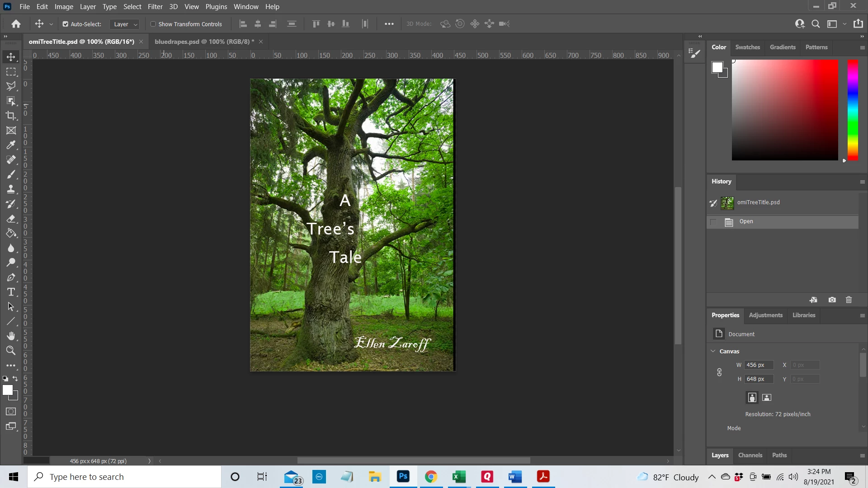
Task: Switch to the Swatches tab
Action: (747, 47)
